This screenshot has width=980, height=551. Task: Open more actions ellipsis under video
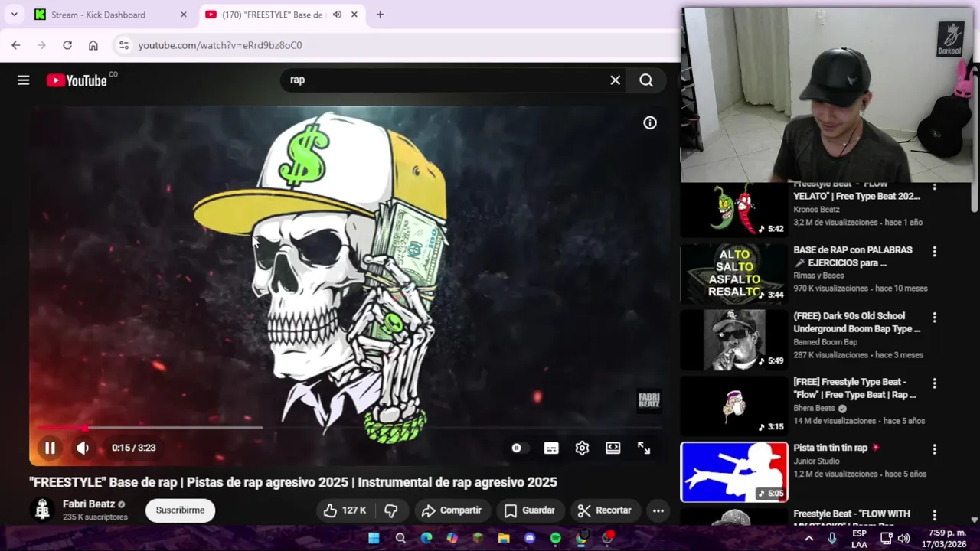click(658, 510)
